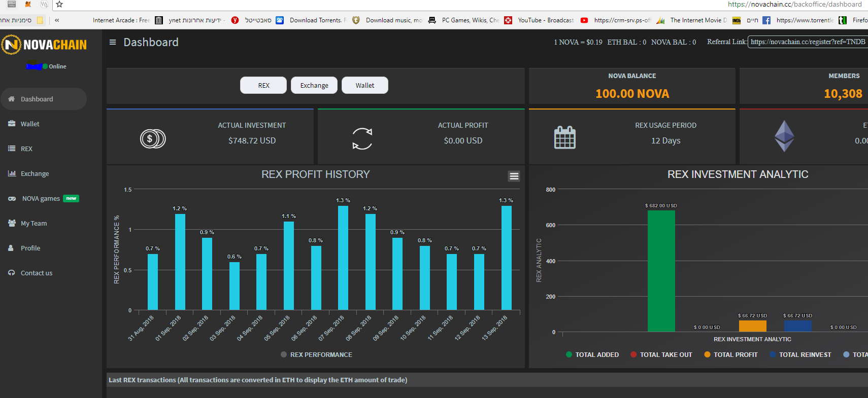Image resolution: width=868 pixels, height=398 pixels.
Task: Open NOVA games via the gamepad icon
Action: coord(12,199)
